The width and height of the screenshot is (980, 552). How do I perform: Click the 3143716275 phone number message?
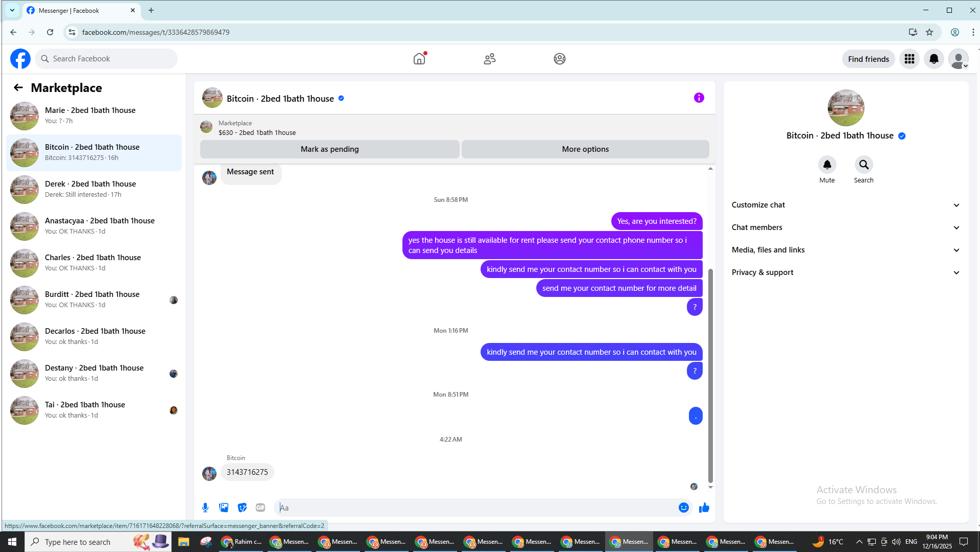[x=247, y=472]
